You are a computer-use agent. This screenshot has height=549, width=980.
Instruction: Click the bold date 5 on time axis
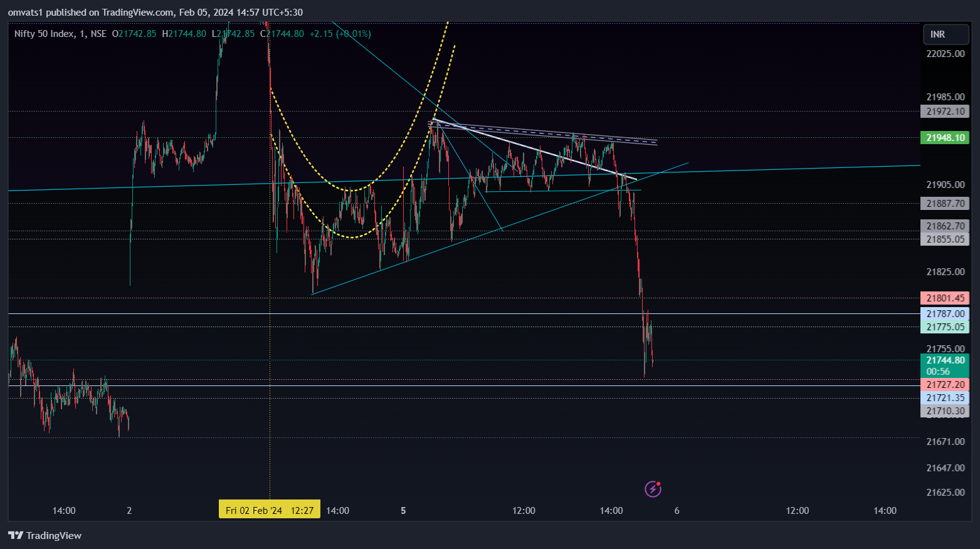click(403, 511)
